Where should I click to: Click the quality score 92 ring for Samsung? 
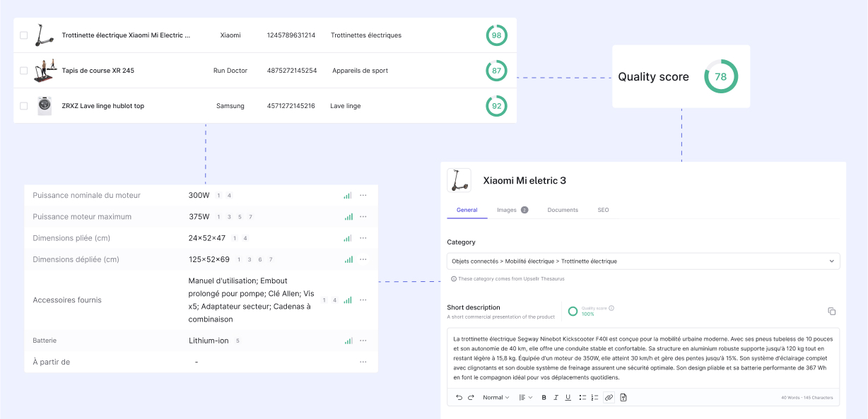pos(496,106)
